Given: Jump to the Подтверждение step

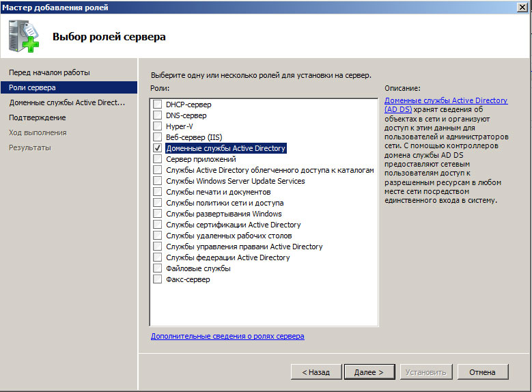Looking at the screenshot, I should (x=38, y=117).
